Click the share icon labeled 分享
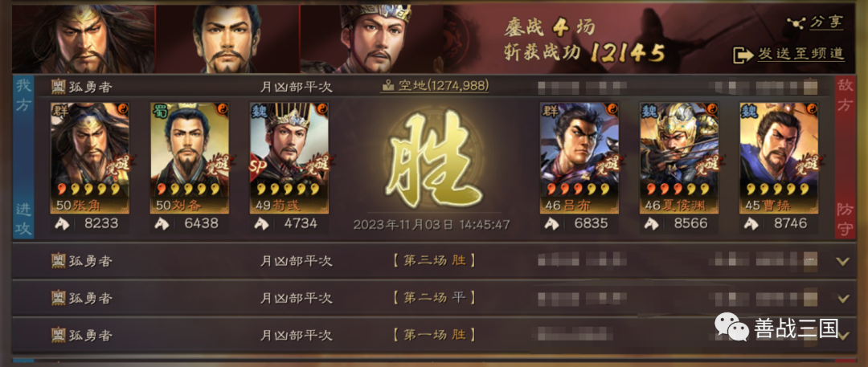Screen dimensions: 868x367 pyautogui.click(x=795, y=22)
